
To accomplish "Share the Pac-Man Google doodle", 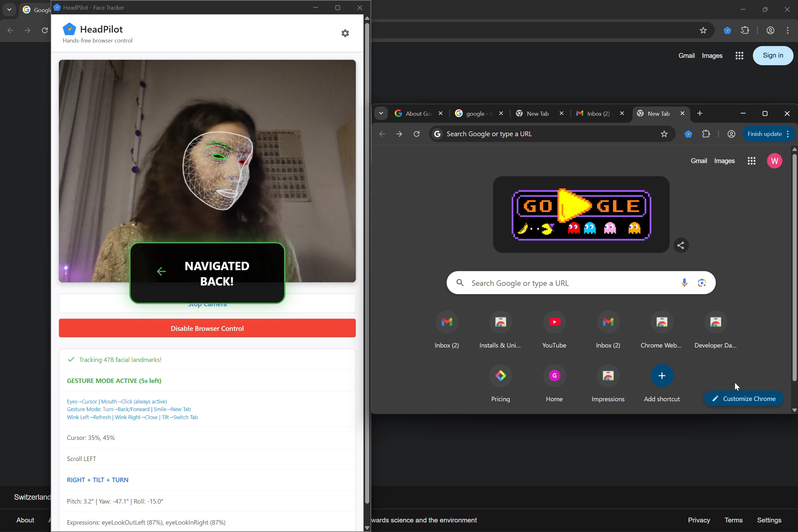I will (681, 245).
